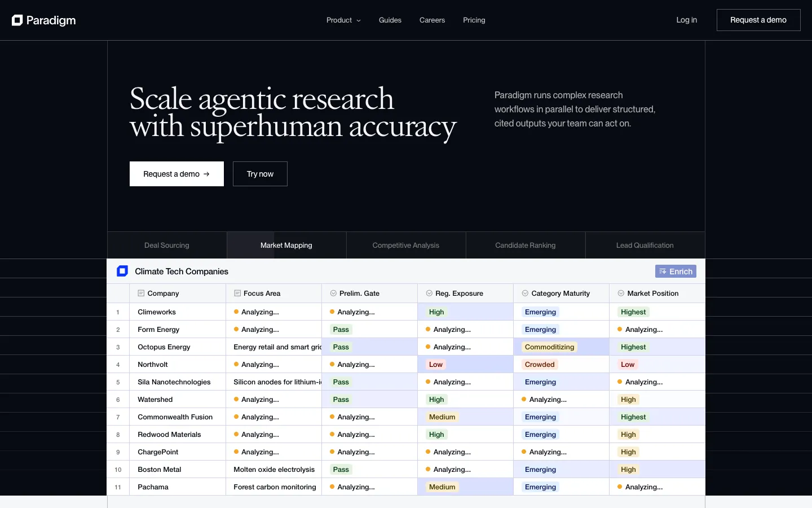Click the Molten oxide electrolysis cell
Viewport: 812px width, 508px height.
(x=274, y=470)
